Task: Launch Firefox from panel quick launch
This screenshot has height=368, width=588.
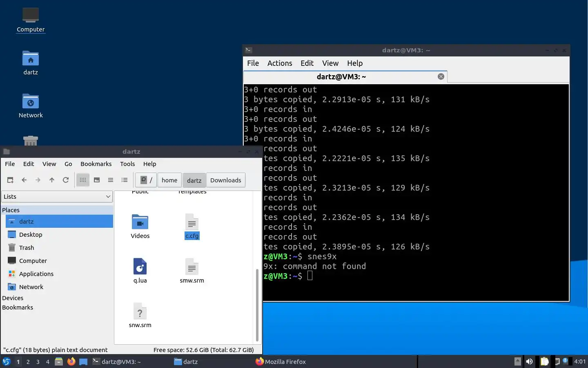Action: [71, 361]
